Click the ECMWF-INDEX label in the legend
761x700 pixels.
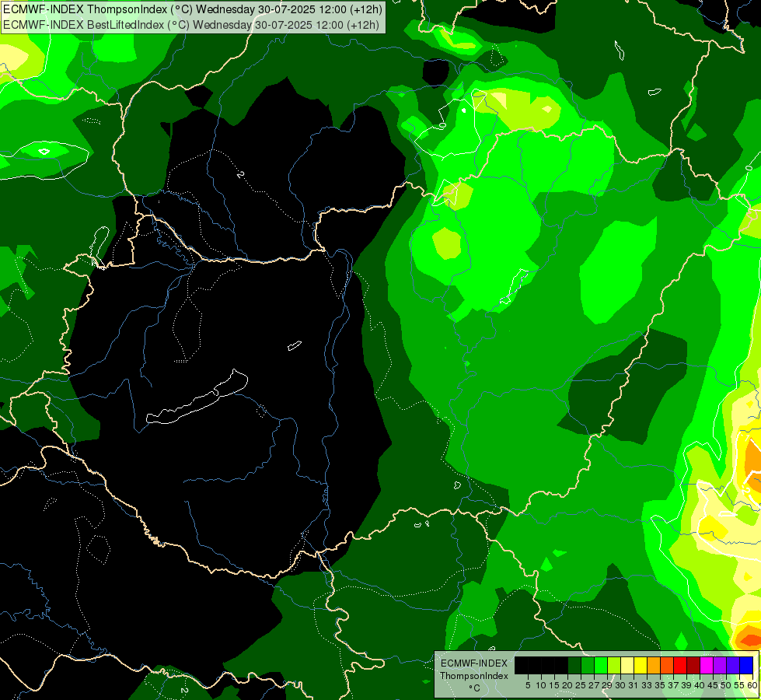pos(474,663)
